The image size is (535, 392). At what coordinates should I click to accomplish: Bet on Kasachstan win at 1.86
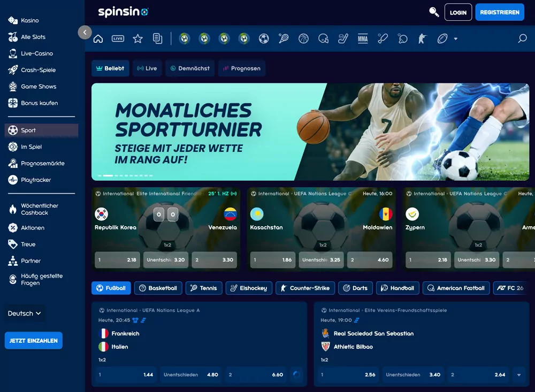click(x=273, y=259)
